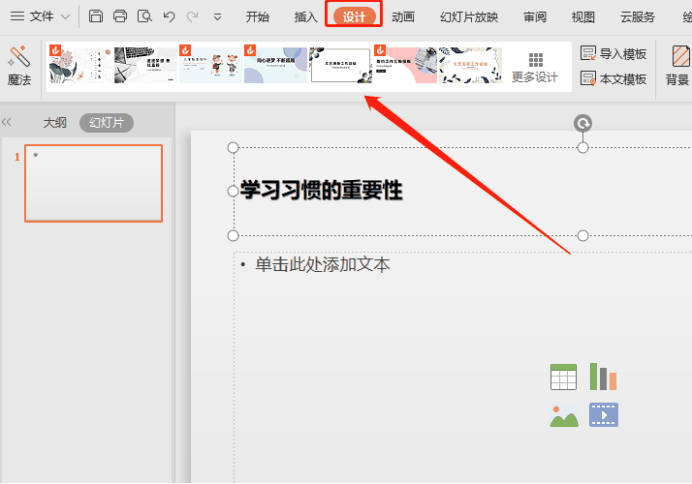The image size is (692, 484).
Task: Apply the cartoon children template
Action: pos(211,64)
